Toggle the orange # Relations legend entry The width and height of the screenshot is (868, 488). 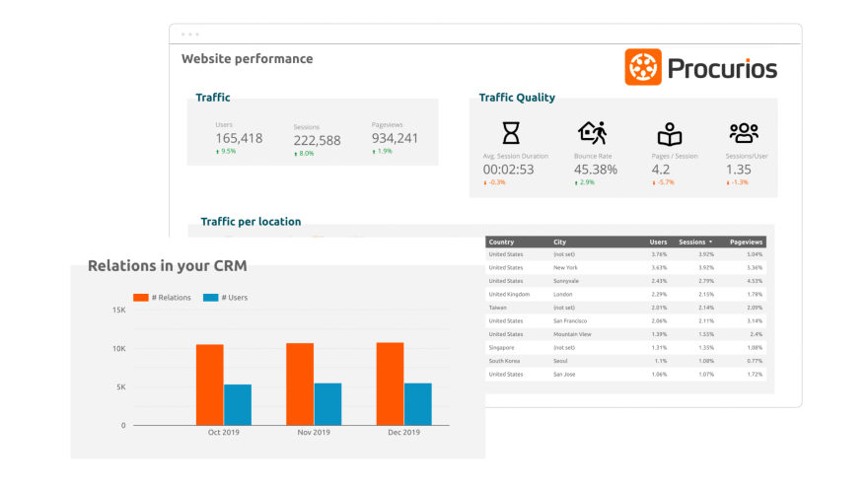163,297
